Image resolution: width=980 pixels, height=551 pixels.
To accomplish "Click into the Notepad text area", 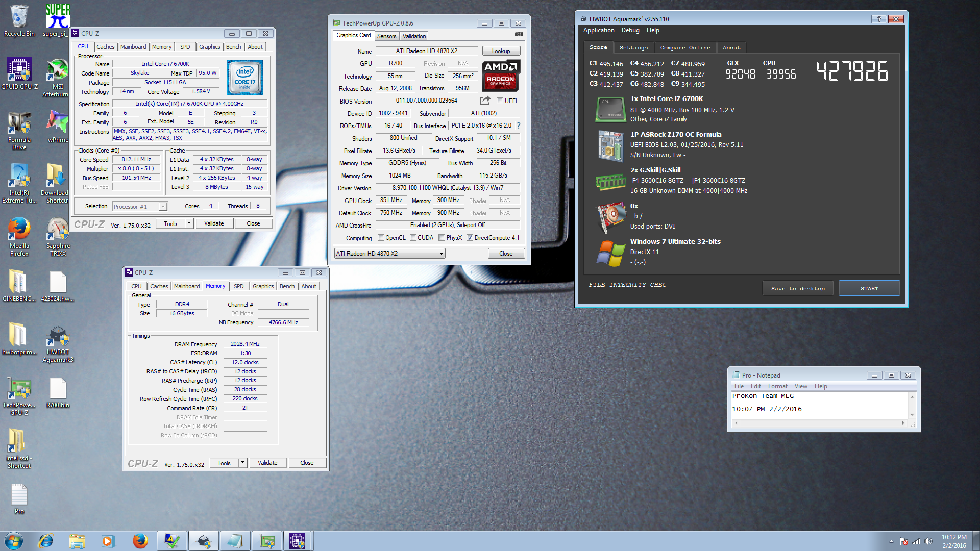I will 820,406.
